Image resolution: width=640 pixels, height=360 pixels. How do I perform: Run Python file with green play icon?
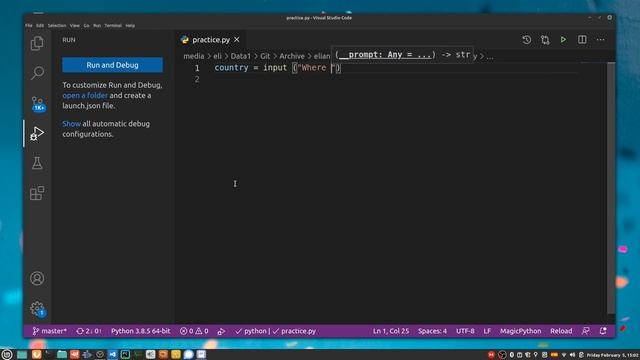tap(563, 40)
